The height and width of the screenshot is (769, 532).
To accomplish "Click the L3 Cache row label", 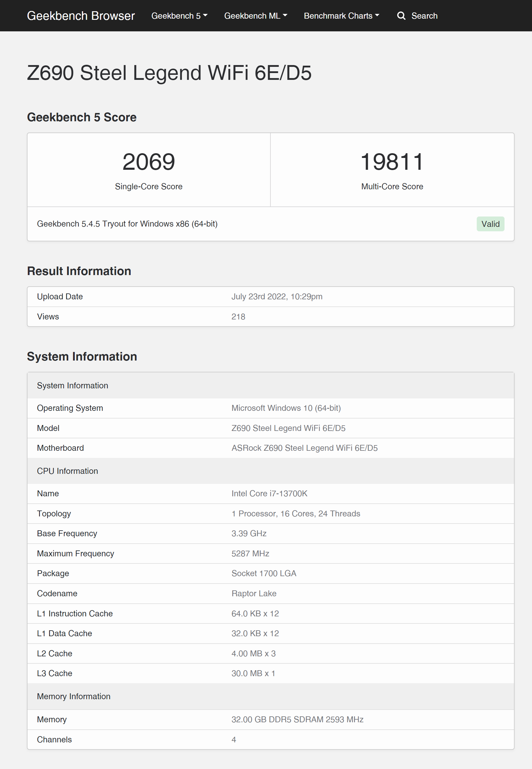I will 54,673.
